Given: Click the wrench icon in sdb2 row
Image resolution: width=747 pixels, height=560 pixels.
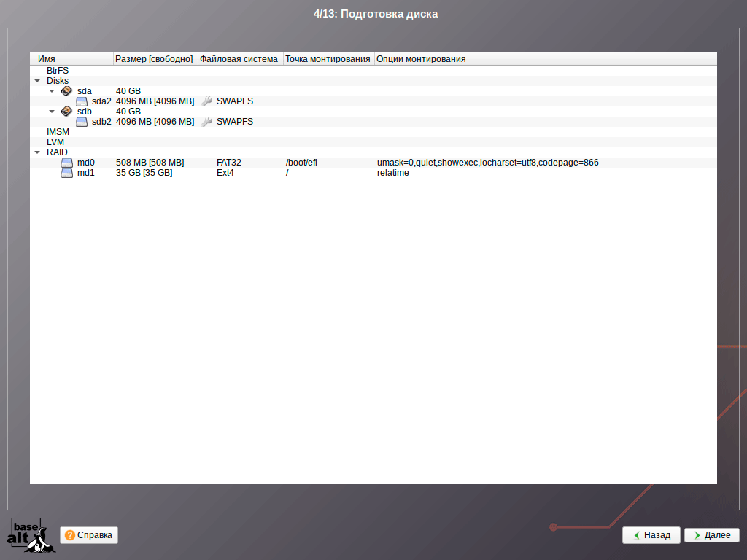Looking at the screenshot, I should pyautogui.click(x=206, y=122).
